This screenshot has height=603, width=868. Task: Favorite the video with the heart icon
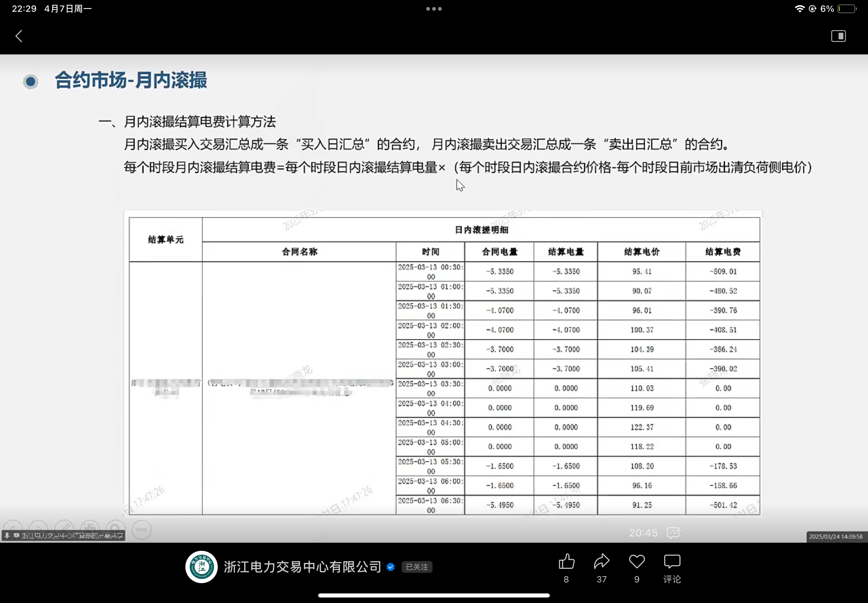(x=637, y=561)
